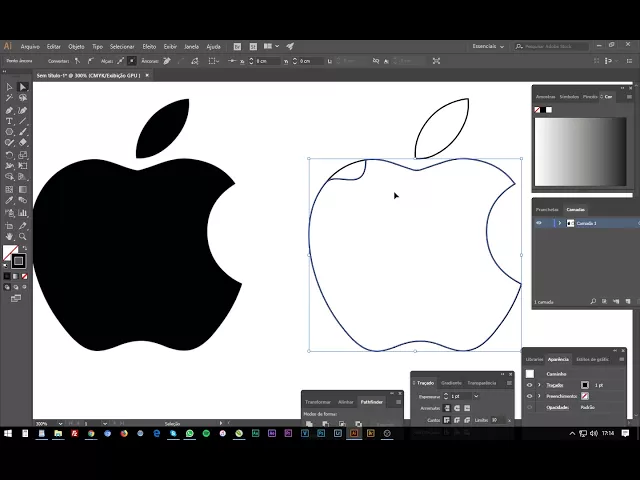This screenshot has height=480, width=640.
Task: Select the Paintbrush tool
Action: point(22,132)
